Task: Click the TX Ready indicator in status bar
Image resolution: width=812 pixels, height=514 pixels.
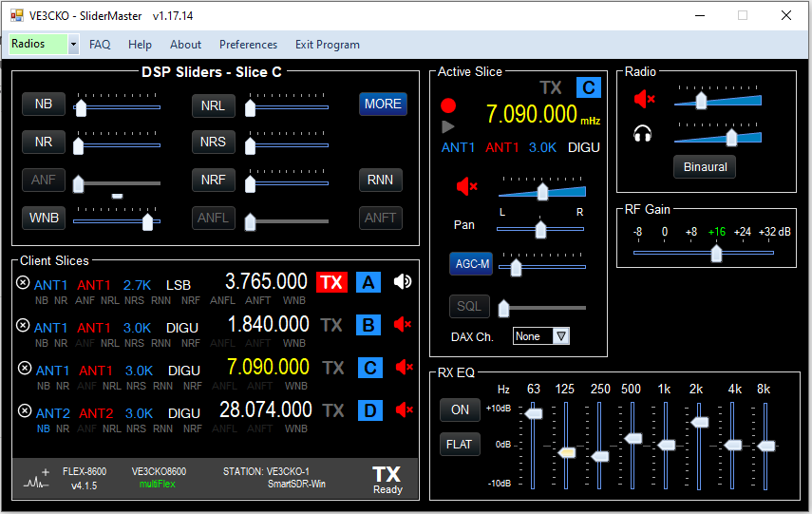Action: pyautogui.click(x=387, y=480)
